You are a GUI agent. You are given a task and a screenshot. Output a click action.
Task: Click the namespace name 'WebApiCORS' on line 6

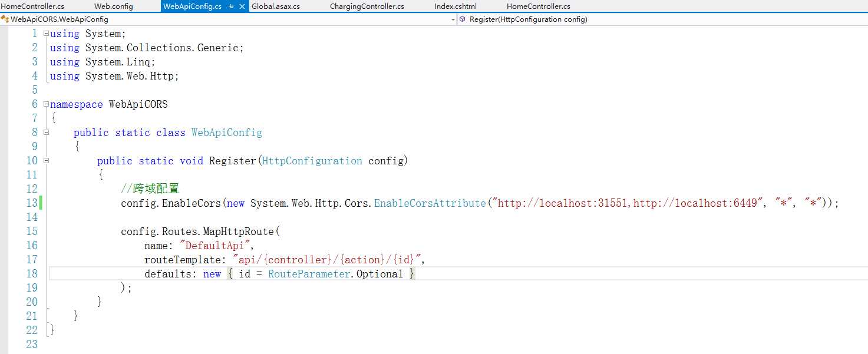pyautogui.click(x=138, y=104)
